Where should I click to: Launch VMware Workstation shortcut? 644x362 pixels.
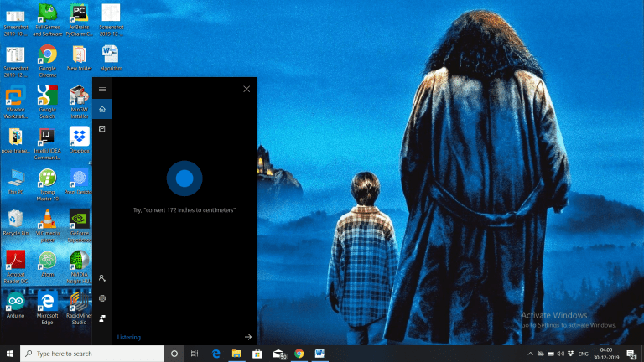pyautogui.click(x=16, y=102)
